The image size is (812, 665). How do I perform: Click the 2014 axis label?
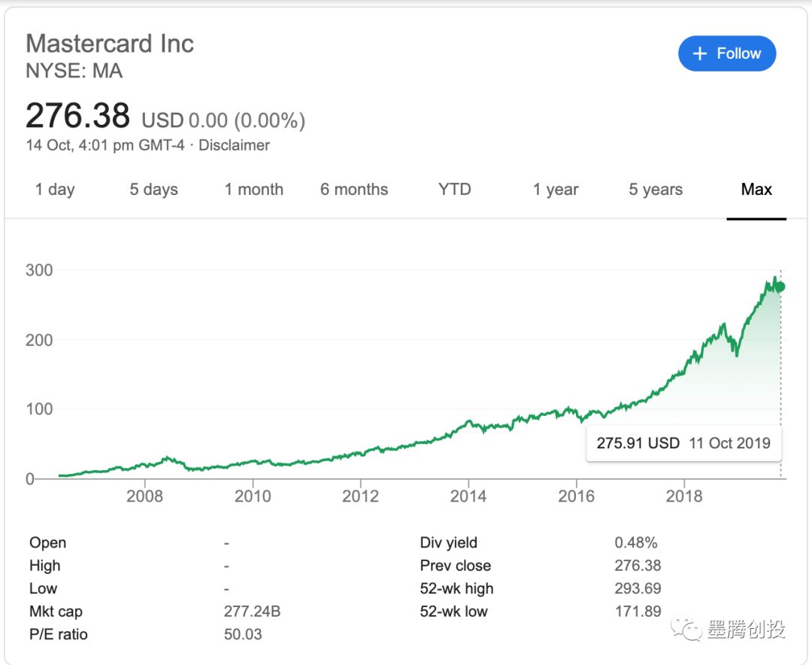(x=468, y=496)
